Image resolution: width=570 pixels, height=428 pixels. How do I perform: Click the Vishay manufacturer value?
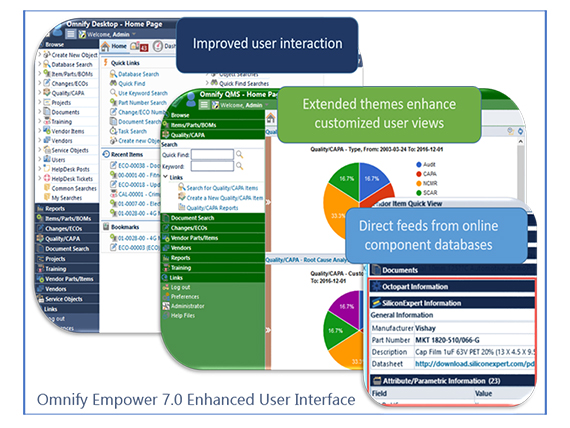point(425,328)
